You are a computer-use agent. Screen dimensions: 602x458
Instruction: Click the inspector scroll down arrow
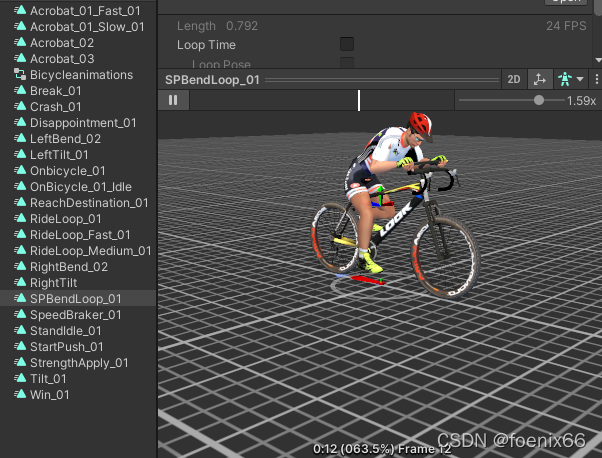click(598, 60)
